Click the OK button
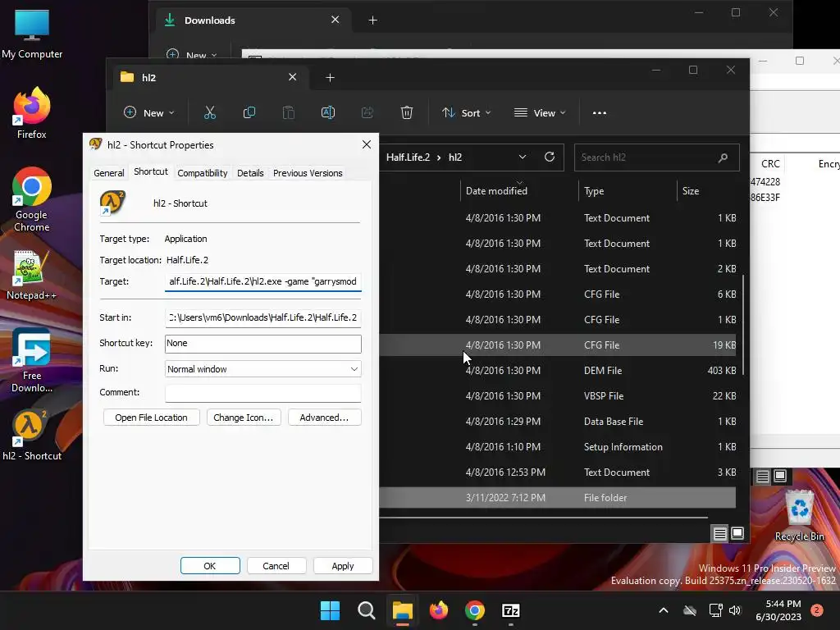Image resolution: width=840 pixels, height=630 pixels. (210, 566)
